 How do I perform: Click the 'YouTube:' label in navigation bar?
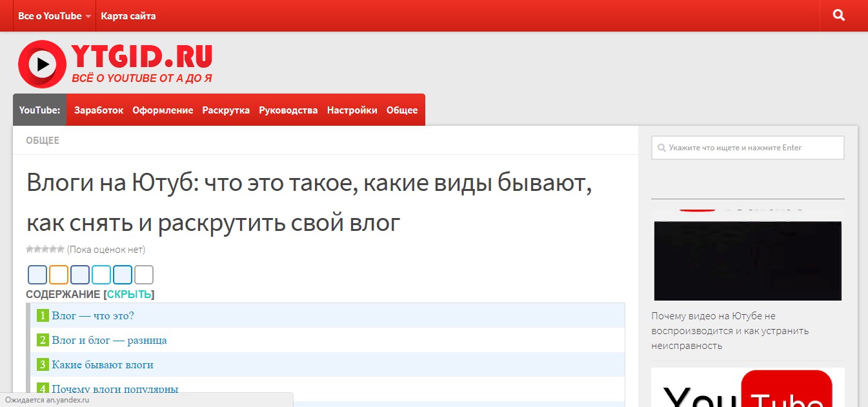[39, 110]
